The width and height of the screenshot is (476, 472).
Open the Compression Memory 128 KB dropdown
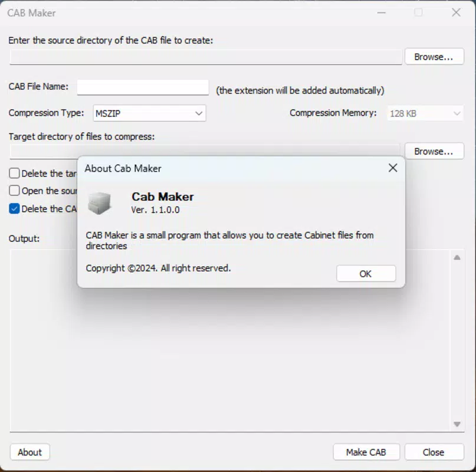(x=425, y=113)
